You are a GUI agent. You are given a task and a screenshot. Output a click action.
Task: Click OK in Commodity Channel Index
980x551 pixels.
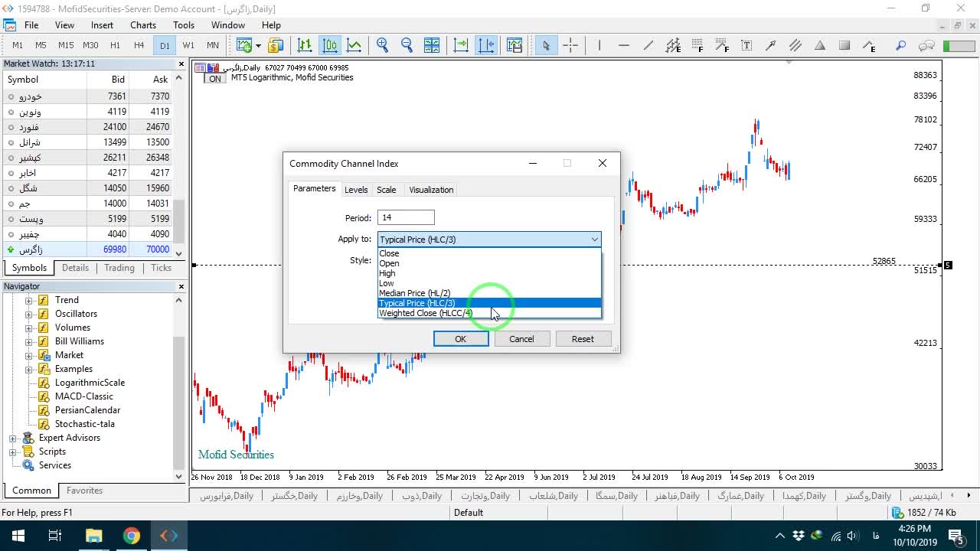tap(461, 339)
